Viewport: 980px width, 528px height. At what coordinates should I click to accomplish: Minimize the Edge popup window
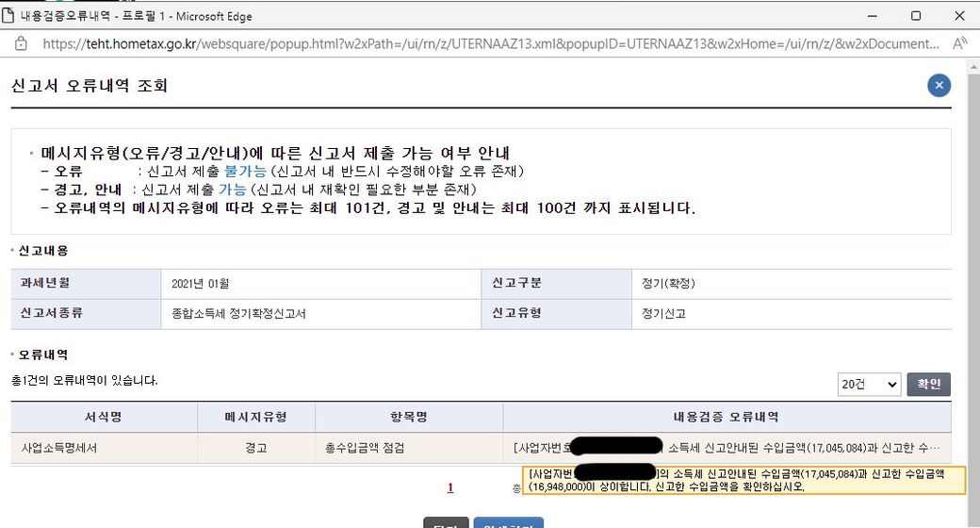tap(868, 16)
